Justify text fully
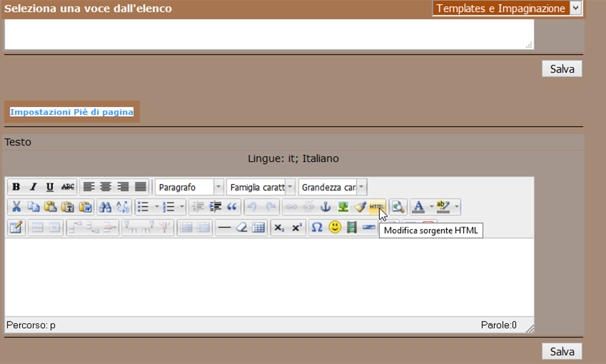 tap(141, 187)
